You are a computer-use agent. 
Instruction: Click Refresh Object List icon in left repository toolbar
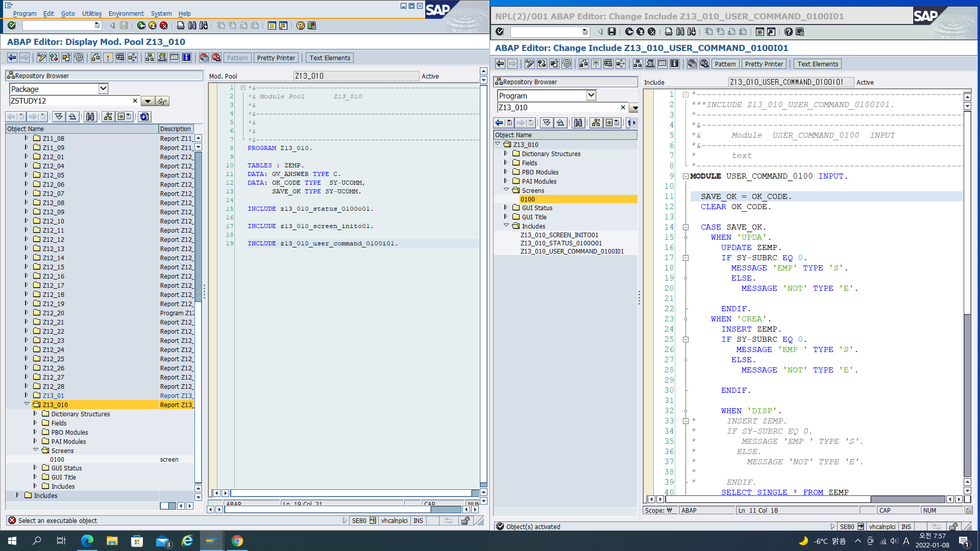144,116
